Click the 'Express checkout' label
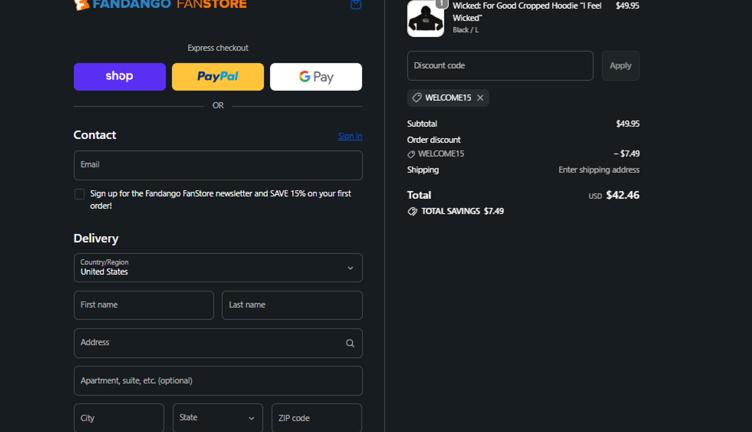752x432 pixels. point(218,48)
